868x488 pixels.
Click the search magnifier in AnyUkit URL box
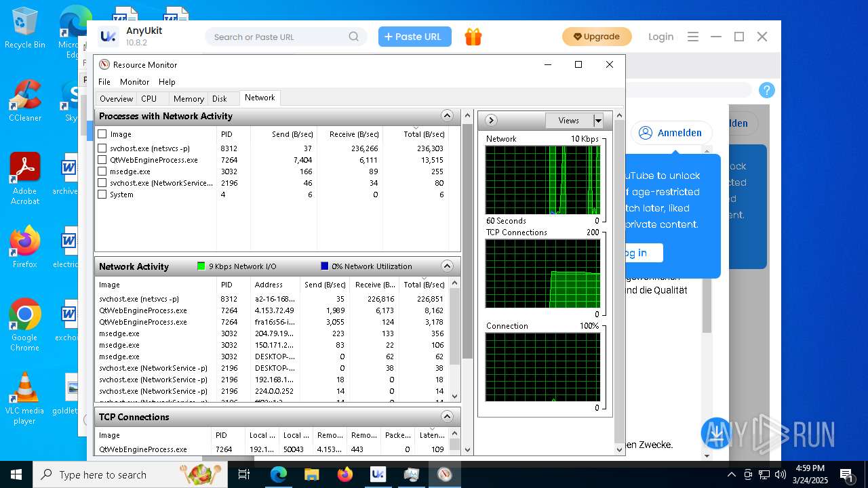tap(353, 37)
